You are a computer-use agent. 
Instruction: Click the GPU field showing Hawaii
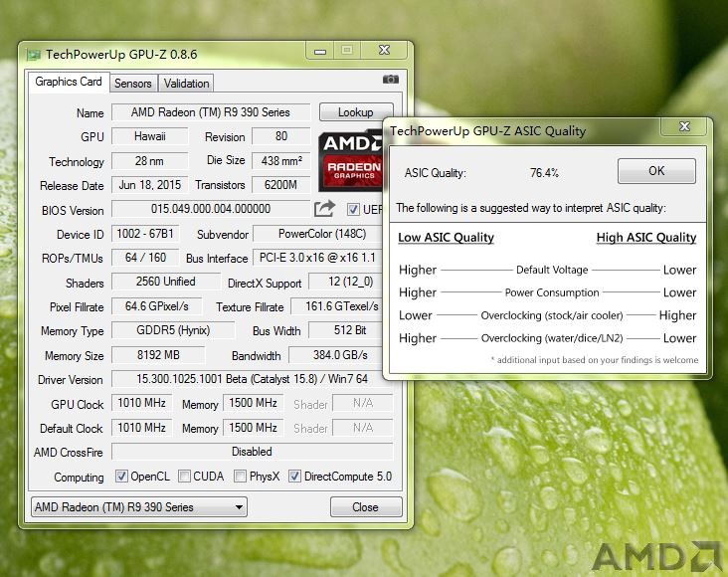coord(150,136)
